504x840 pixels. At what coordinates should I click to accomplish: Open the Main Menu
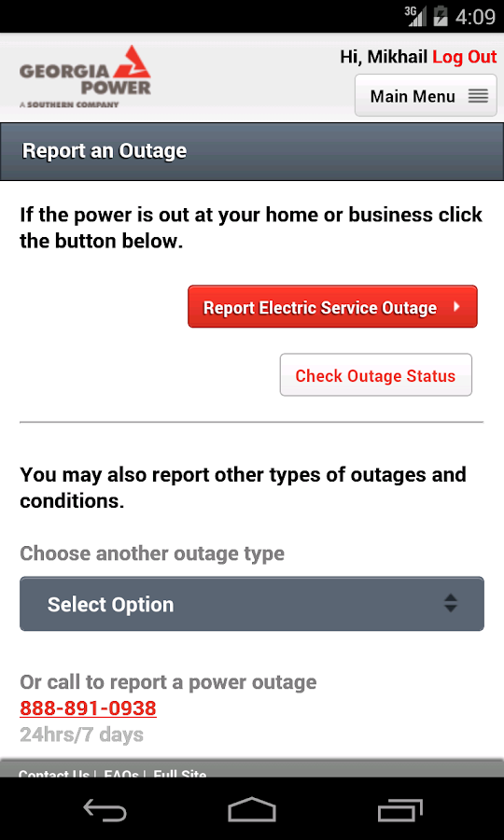pos(426,95)
